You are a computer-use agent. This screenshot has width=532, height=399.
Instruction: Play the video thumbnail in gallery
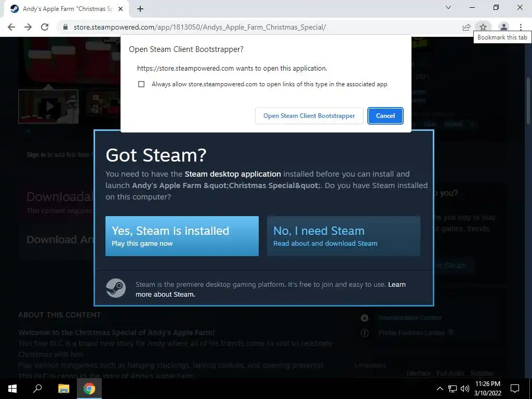click(48, 106)
